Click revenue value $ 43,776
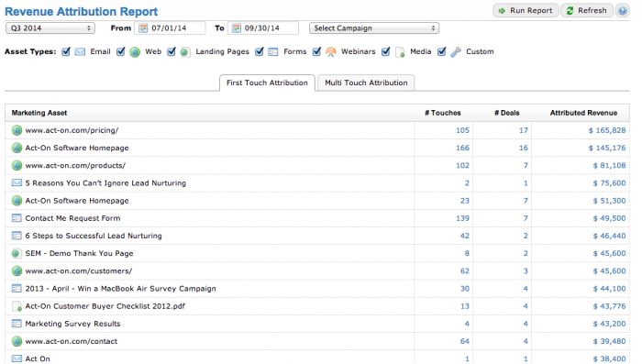The width and height of the screenshot is (642, 364). click(609, 306)
